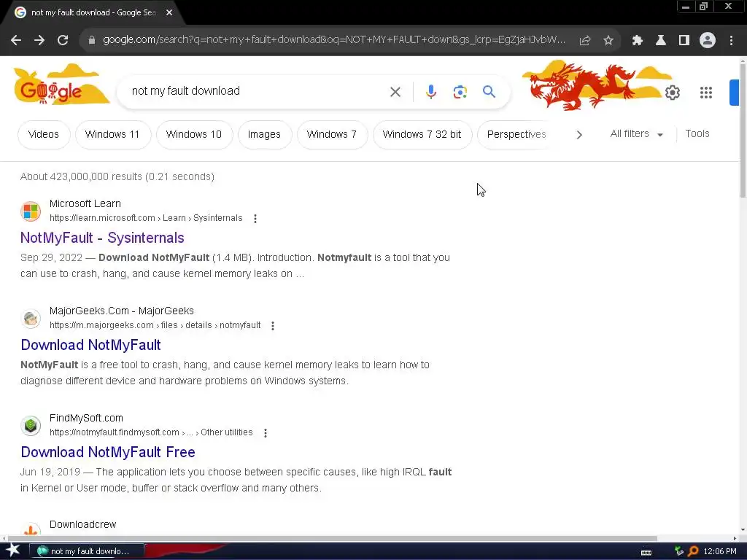Filter results by Windows 7 32 bit
The height and width of the screenshot is (560, 747).
coord(422,135)
